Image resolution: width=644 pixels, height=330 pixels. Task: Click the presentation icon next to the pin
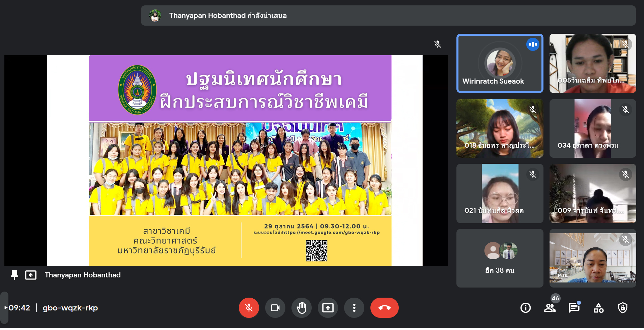click(x=31, y=275)
